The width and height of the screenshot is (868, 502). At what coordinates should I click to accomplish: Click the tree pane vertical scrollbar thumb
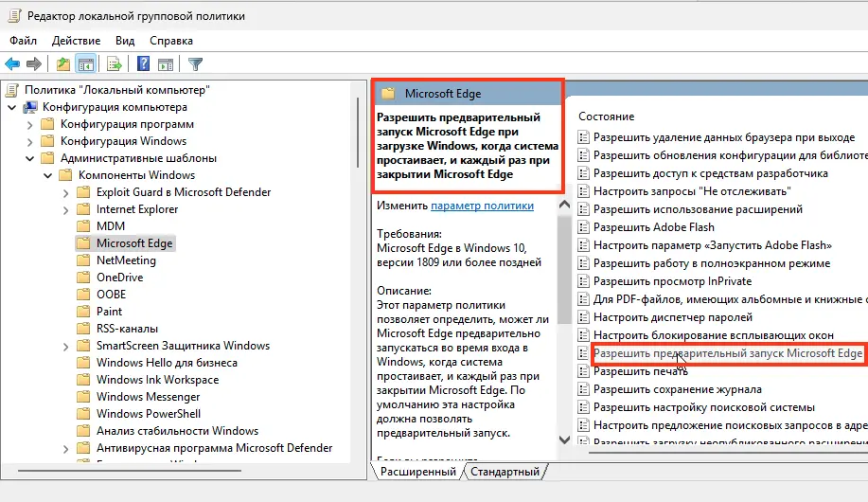358,132
